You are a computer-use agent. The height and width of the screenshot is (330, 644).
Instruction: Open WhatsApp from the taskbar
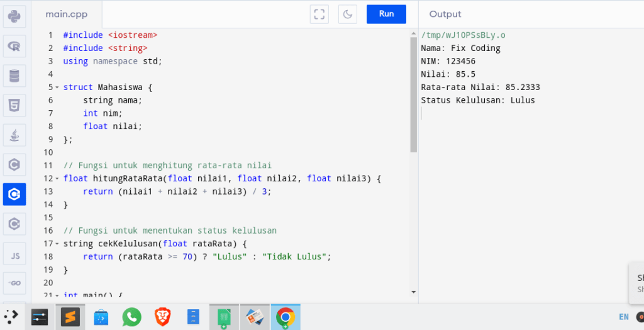pos(131,317)
